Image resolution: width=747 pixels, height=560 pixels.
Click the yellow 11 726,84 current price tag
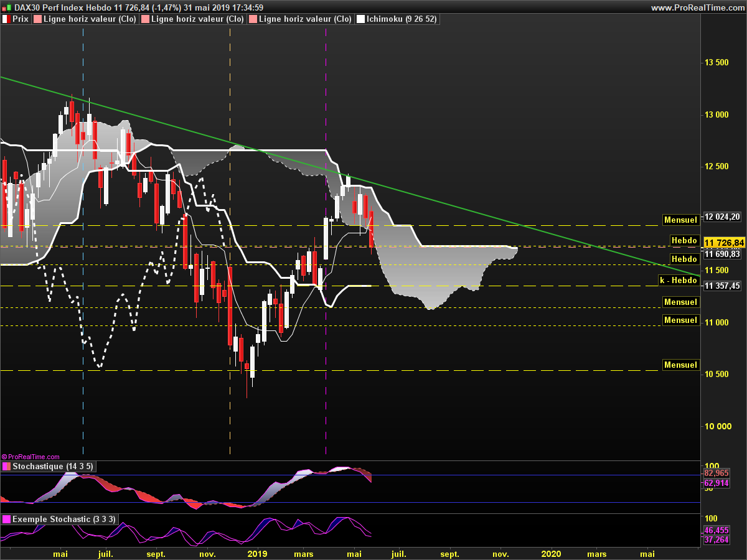click(724, 242)
